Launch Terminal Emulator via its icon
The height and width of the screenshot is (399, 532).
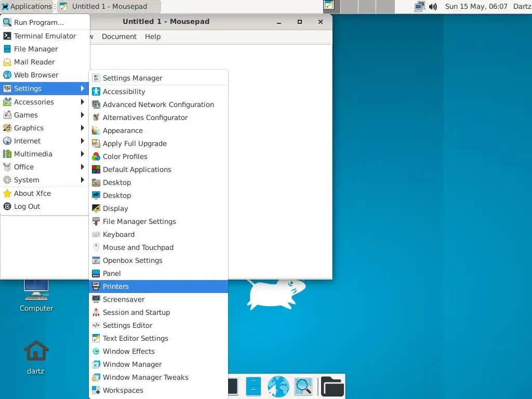pyautogui.click(x=7, y=36)
